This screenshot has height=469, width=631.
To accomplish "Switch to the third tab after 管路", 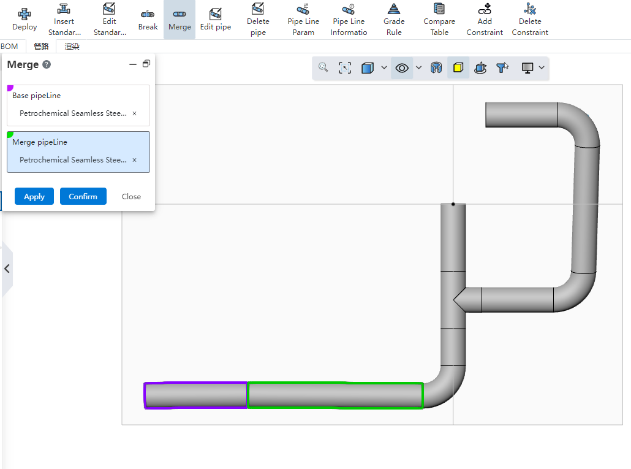I will click(x=72, y=46).
